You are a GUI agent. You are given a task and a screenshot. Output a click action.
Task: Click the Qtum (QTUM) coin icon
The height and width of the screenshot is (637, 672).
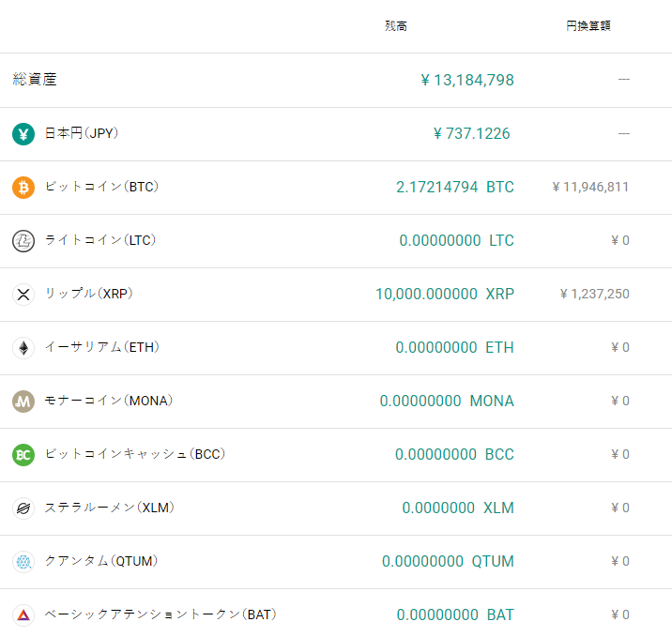click(x=23, y=562)
